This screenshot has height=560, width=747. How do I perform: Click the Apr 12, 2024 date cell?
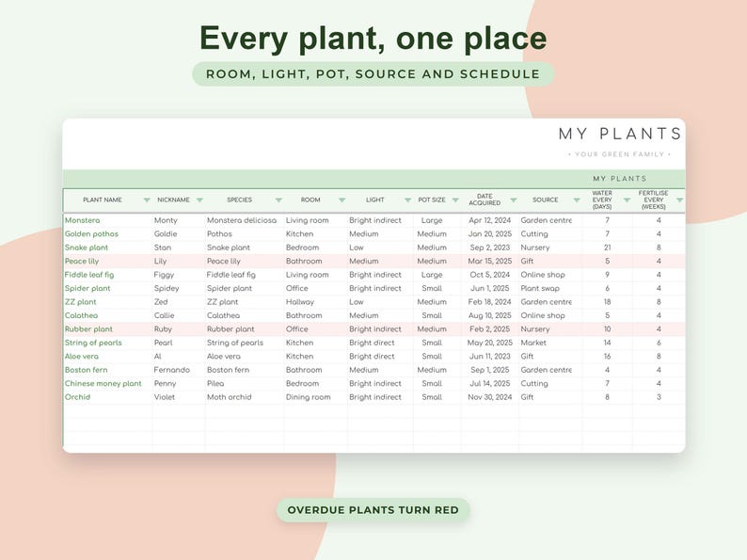490,220
